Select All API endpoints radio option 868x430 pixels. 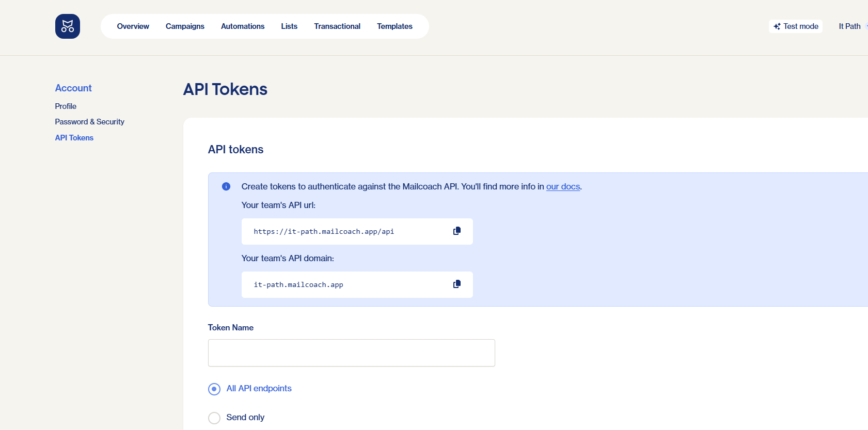(214, 389)
